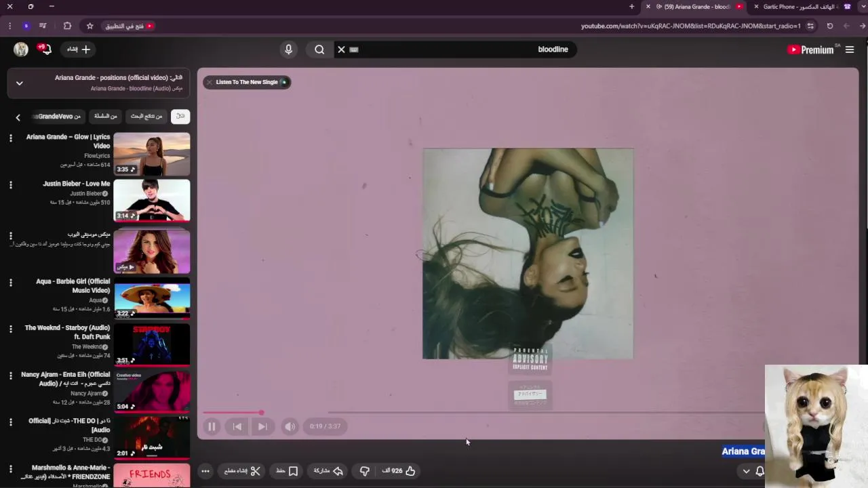Image resolution: width=868 pixels, height=488 pixels.
Task: Open the account avatar menu
Action: coord(21,49)
